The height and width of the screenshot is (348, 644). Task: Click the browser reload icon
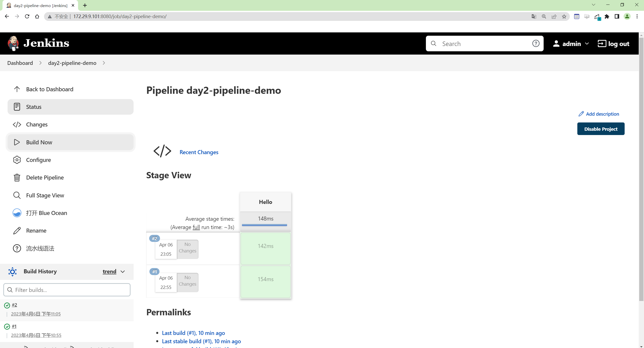[27, 16]
